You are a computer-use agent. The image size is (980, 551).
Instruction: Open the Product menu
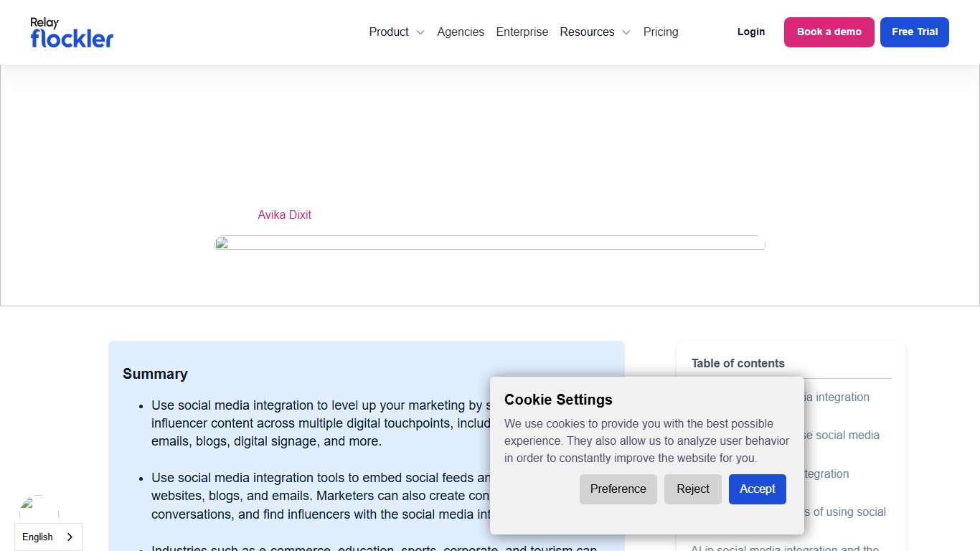tap(389, 32)
